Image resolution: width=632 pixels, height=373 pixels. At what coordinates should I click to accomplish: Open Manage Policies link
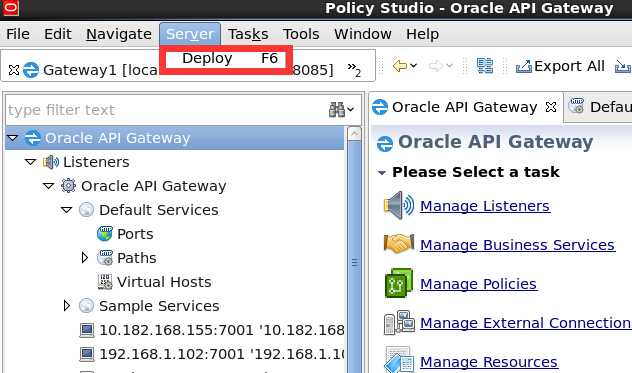478,284
